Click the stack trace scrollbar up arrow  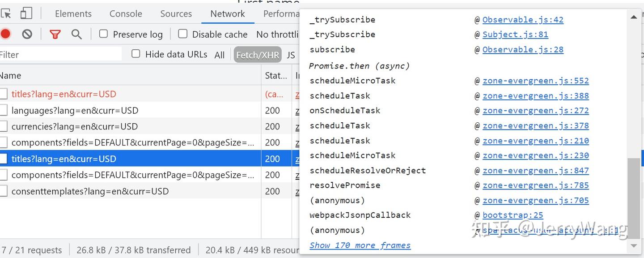click(634, 17)
